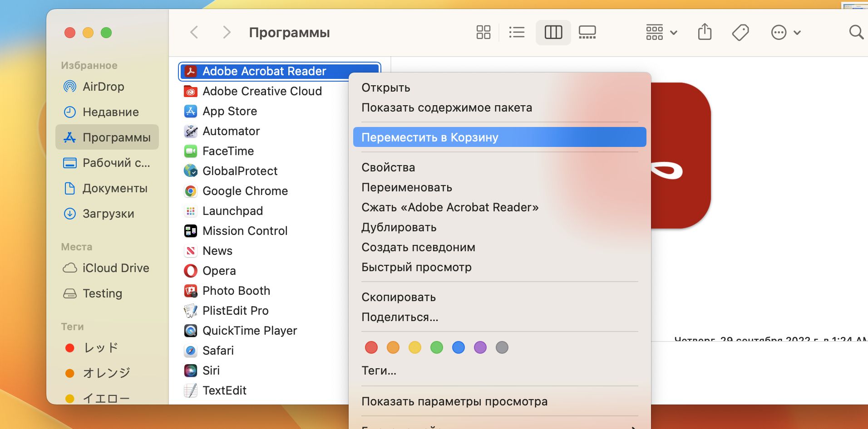This screenshot has width=868, height=429.
Task: Select the Adobe Acrobat Reader app row
Action: coord(280,71)
